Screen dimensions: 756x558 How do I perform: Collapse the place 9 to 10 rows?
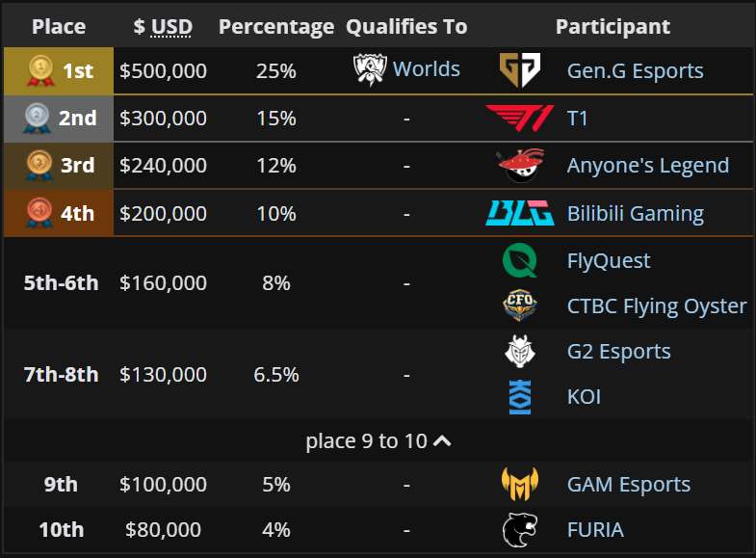click(378, 440)
